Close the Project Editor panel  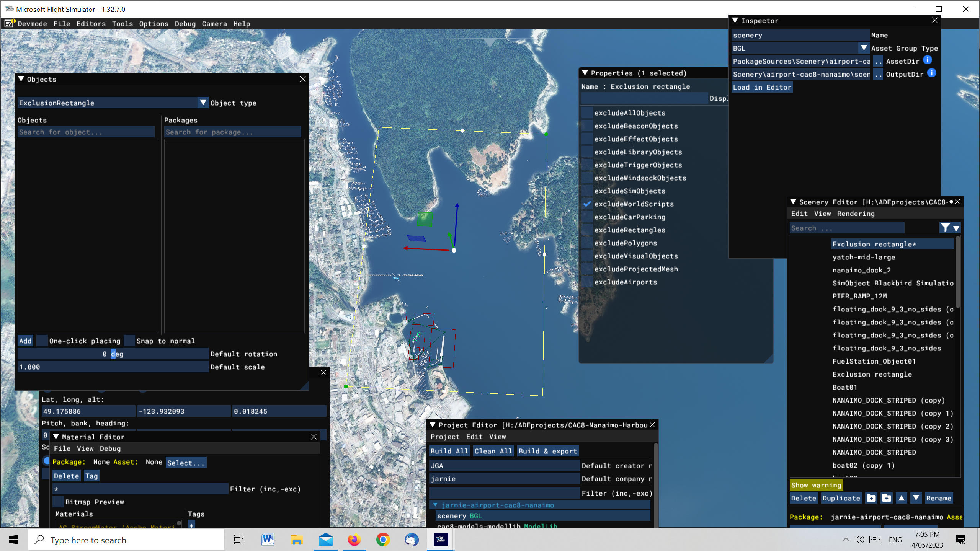tap(652, 425)
